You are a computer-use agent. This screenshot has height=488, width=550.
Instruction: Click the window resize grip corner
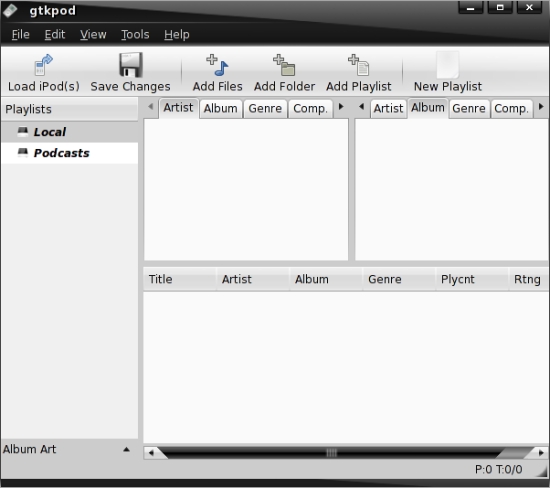542,472
